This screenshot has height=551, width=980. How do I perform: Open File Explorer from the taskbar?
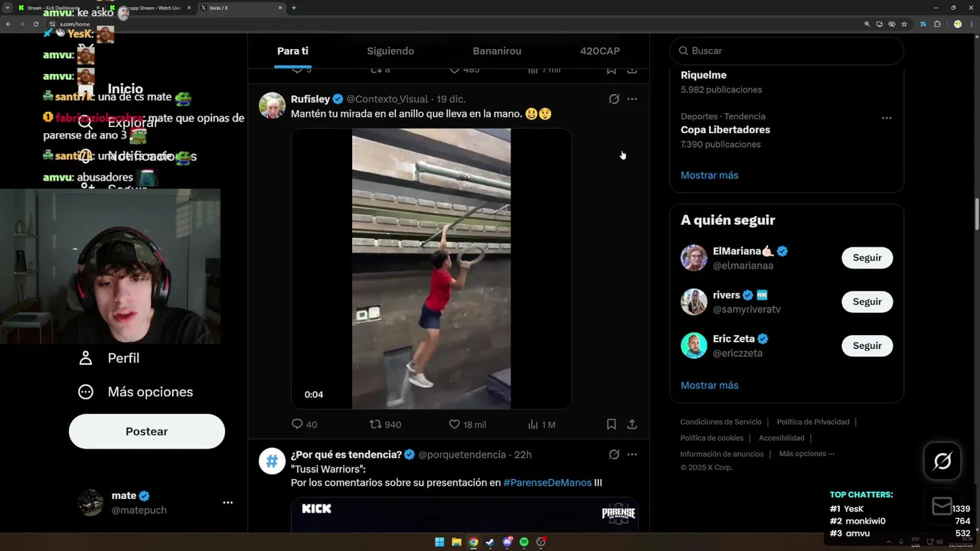pos(456,542)
